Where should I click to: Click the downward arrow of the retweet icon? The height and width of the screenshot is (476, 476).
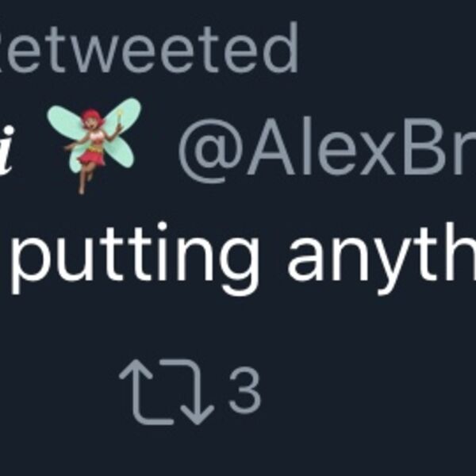point(194,399)
